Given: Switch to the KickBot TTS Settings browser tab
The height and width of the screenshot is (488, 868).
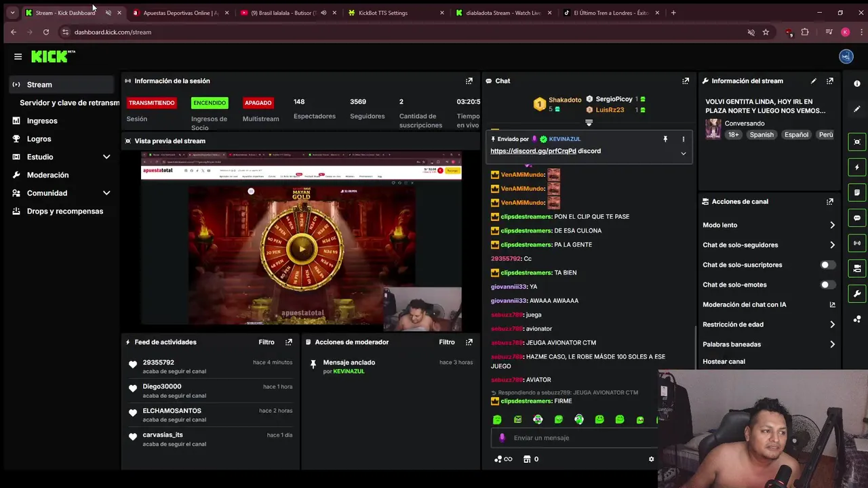Looking at the screenshot, I should tap(395, 13).
